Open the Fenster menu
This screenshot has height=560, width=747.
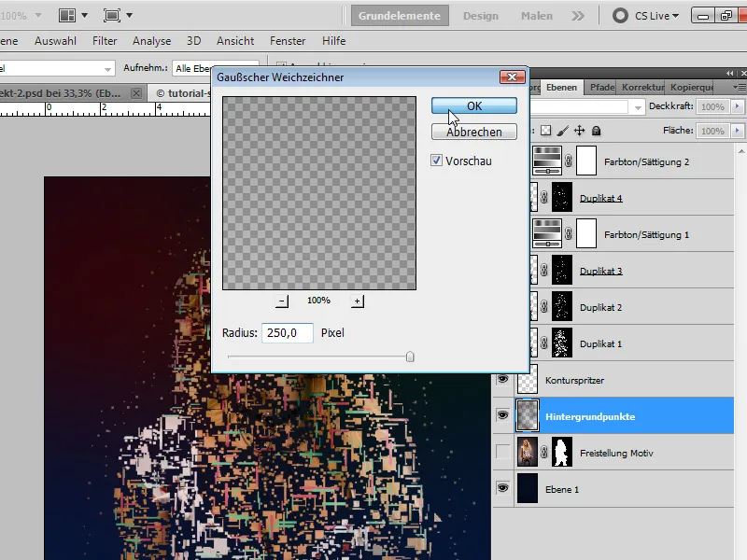click(x=288, y=41)
